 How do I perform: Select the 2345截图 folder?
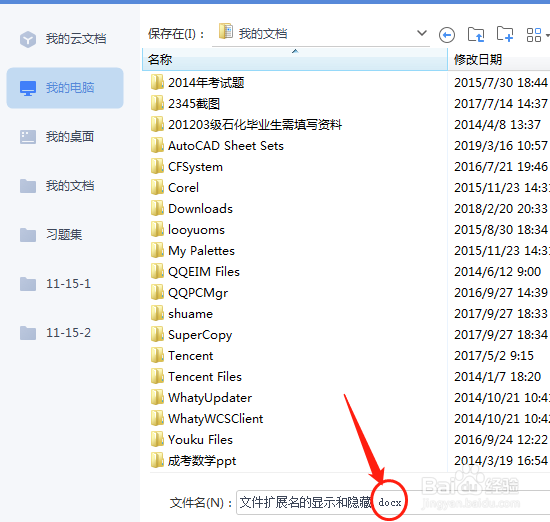click(x=186, y=104)
